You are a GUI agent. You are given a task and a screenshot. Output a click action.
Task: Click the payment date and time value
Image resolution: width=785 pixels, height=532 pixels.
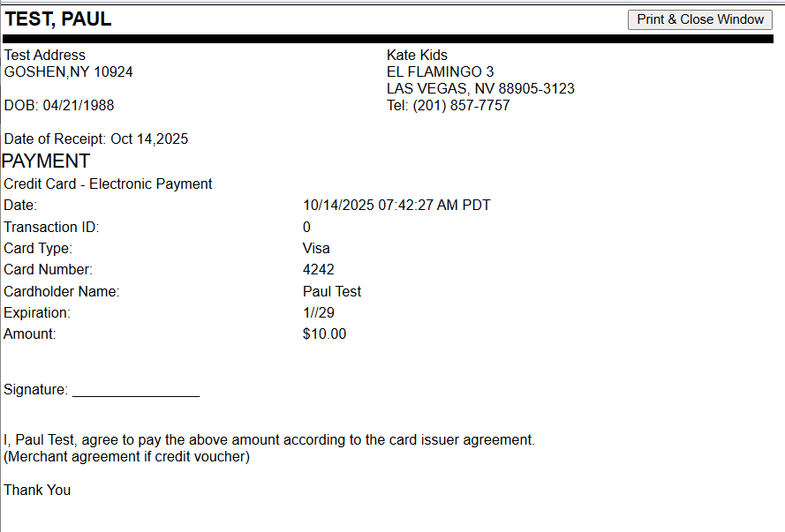pos(396,206)
